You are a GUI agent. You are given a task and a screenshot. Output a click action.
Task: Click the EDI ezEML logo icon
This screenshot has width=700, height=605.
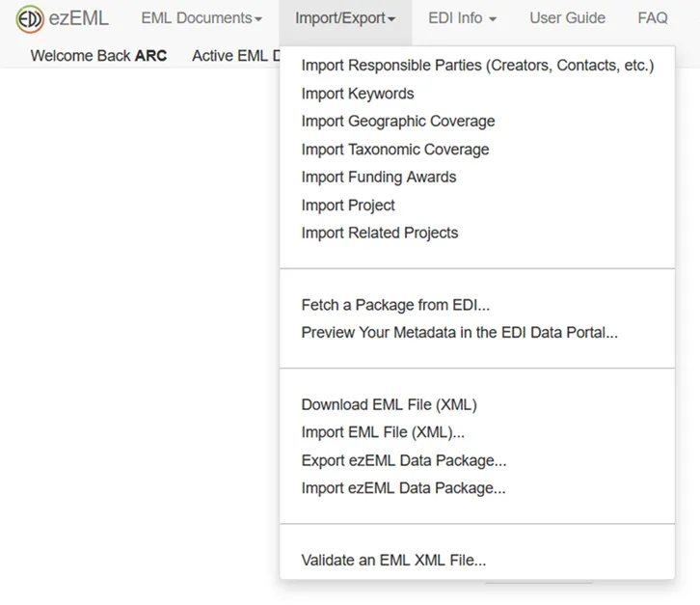(x=30, y=18)
